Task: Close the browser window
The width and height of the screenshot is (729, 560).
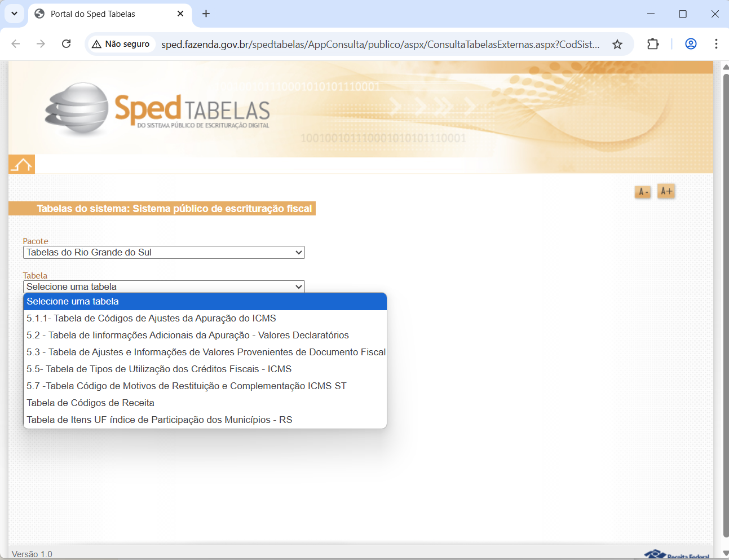Action: click(x=715, y=14)
